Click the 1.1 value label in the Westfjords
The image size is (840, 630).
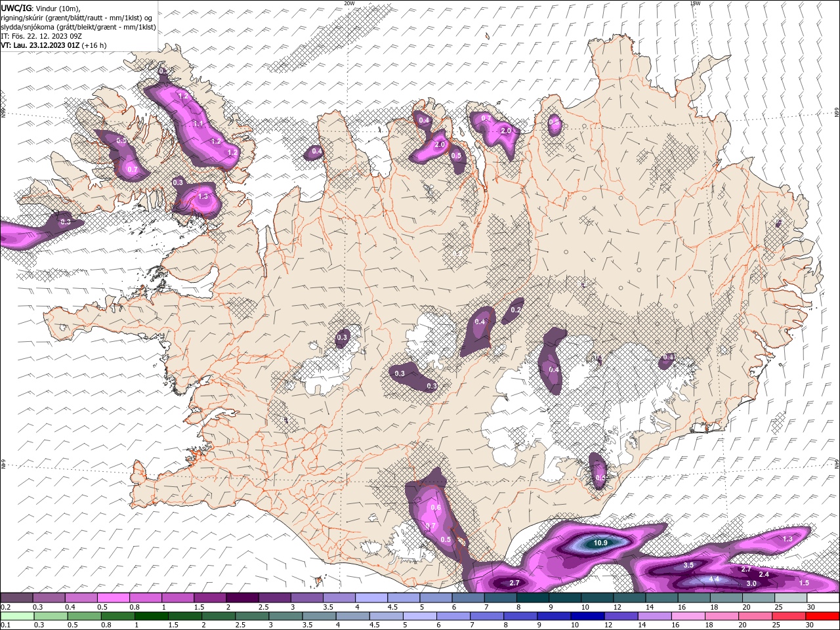[x=199, y=123]
